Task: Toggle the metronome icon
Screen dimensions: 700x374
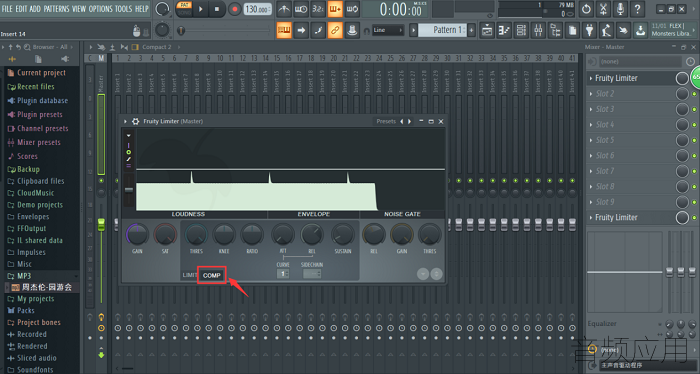Action: click(x=283, y=9)
